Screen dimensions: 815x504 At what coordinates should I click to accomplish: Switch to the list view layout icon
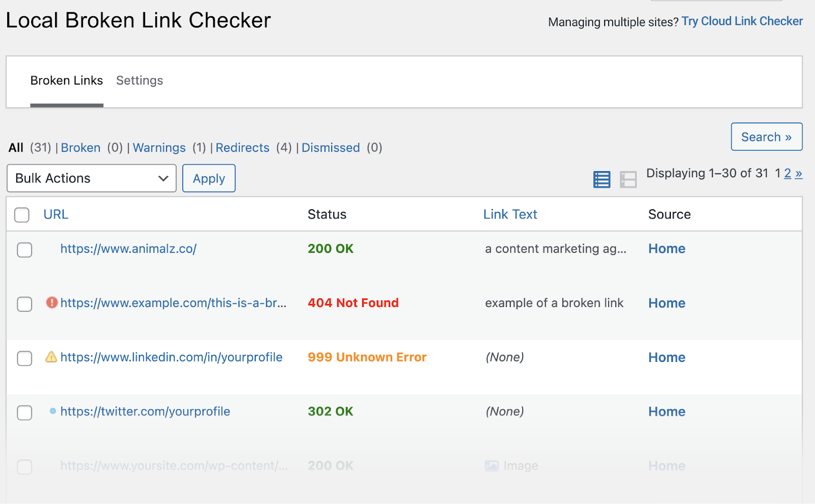click(x=602, y=179)
